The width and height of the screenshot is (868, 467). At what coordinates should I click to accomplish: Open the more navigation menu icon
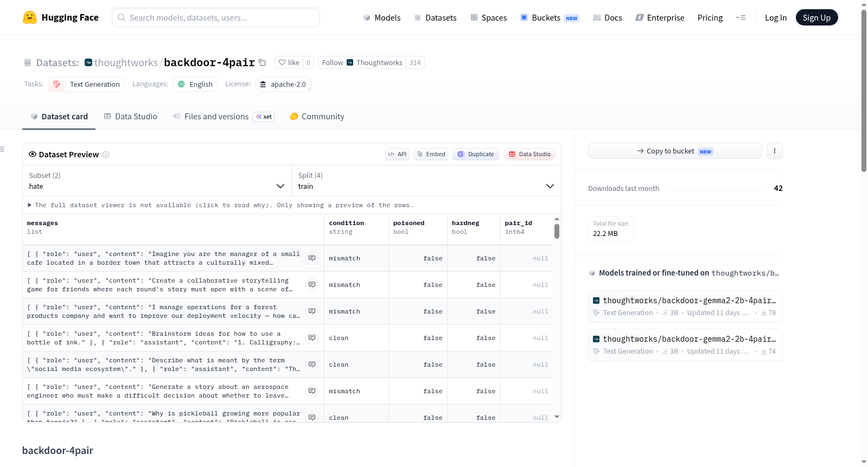point(741,17)
